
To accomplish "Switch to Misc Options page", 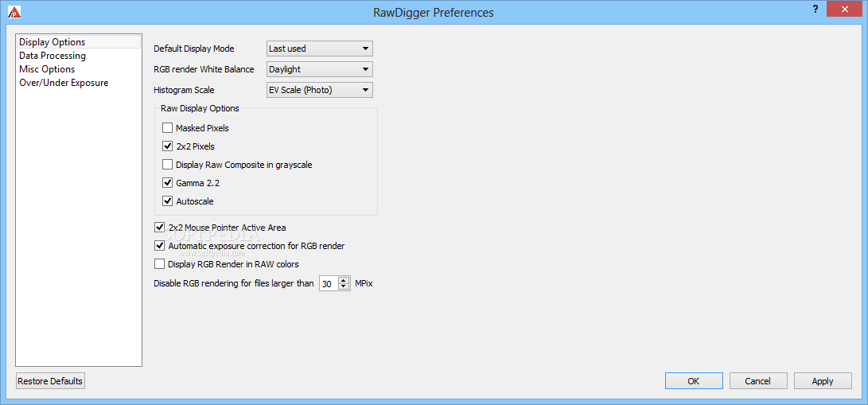I will tap(79, 69).
